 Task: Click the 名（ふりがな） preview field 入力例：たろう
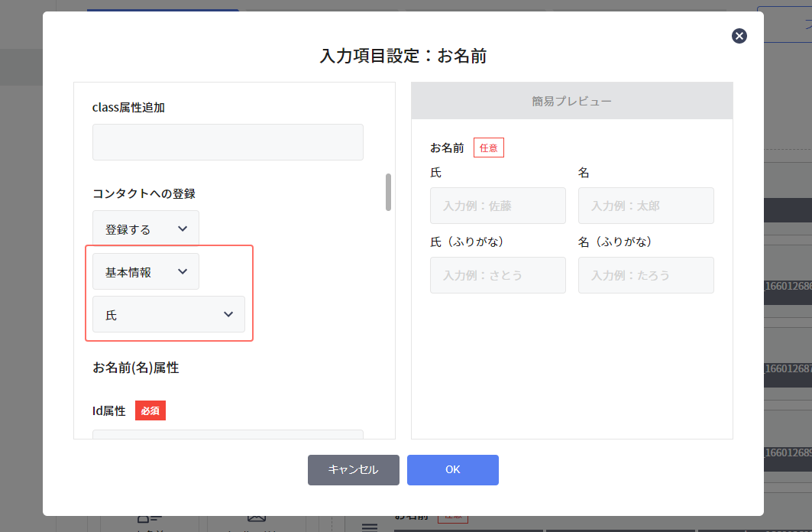645,275
